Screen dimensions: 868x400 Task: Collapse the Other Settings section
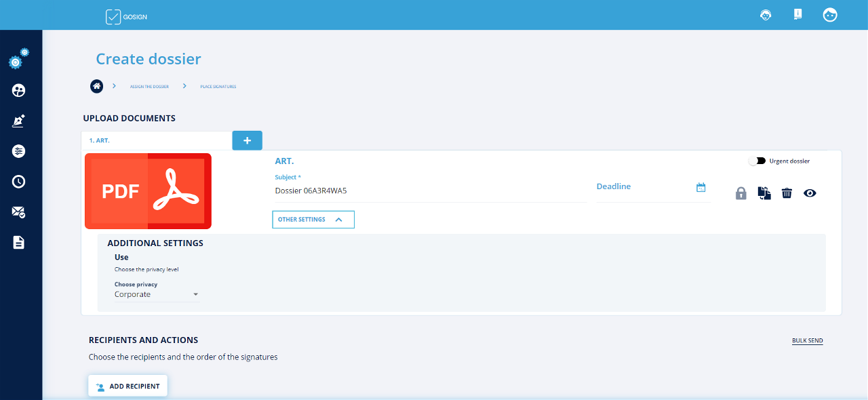click(313, 220)
